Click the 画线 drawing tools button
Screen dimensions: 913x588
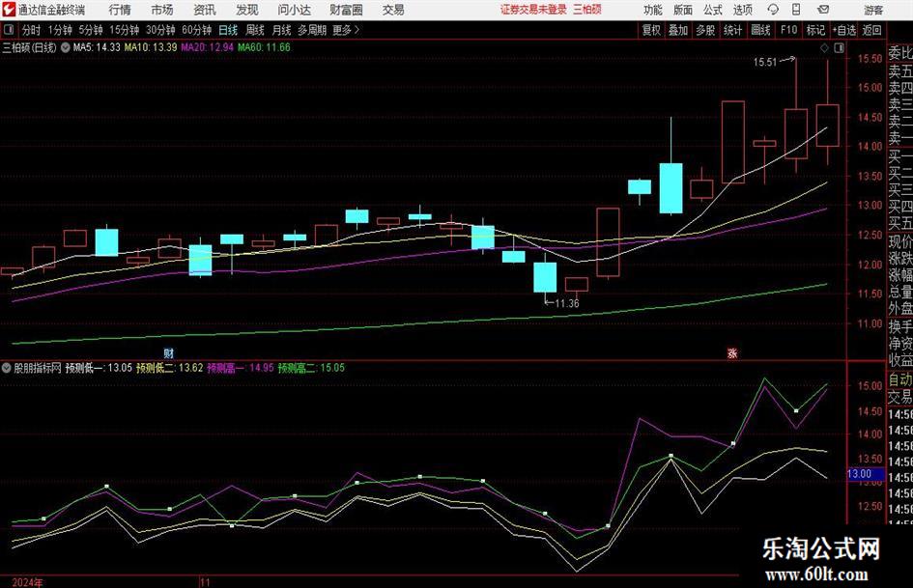[760, 30]
